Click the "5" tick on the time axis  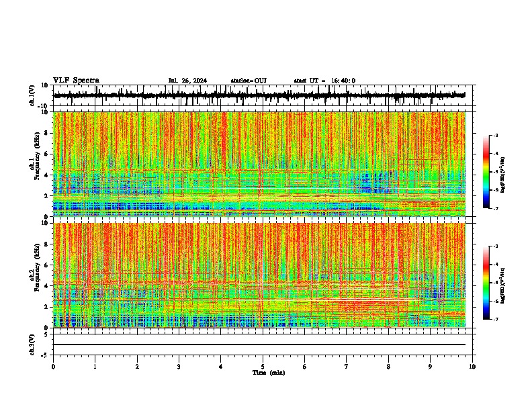coord(263,367)
